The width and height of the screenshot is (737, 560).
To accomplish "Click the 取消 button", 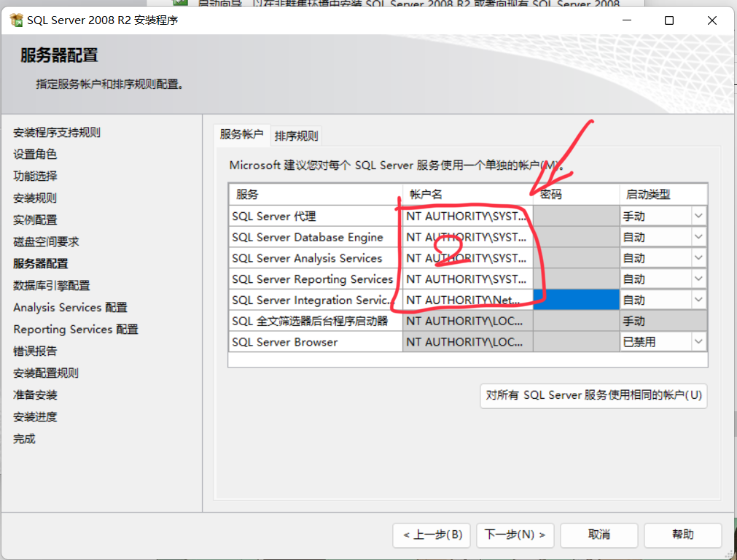I will (x=598, y=535).
